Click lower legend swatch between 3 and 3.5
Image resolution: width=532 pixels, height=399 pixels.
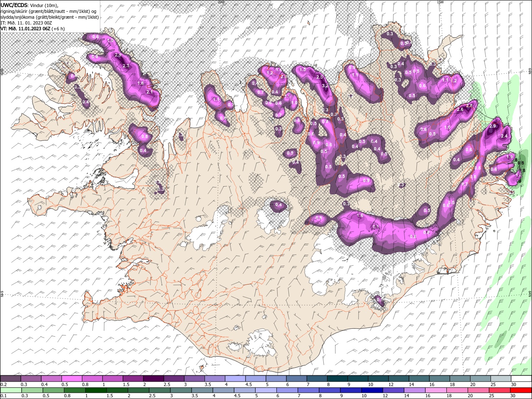click(x=180, y=390)
